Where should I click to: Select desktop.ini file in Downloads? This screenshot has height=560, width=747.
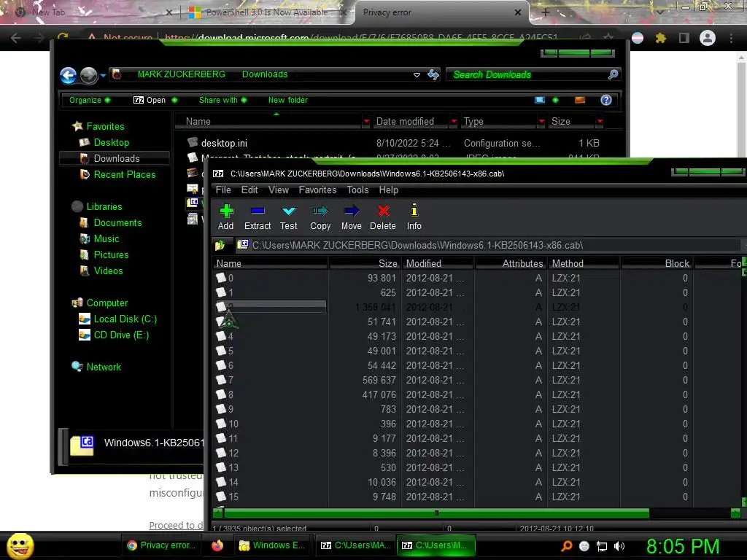(224, 143)
